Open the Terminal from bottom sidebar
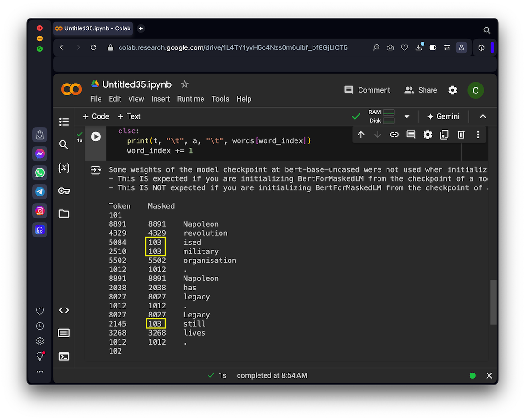 coord(64,356)
